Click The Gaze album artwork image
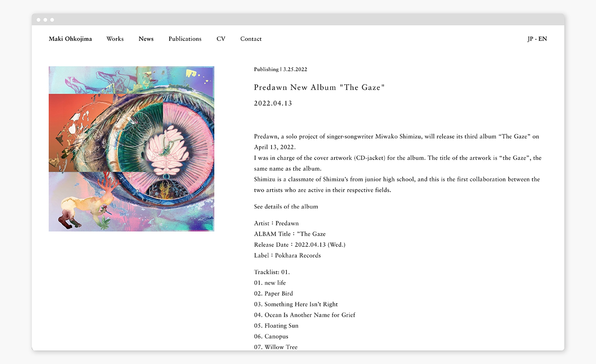Viewport: 596px width, 364px height. tap(132, 149)
